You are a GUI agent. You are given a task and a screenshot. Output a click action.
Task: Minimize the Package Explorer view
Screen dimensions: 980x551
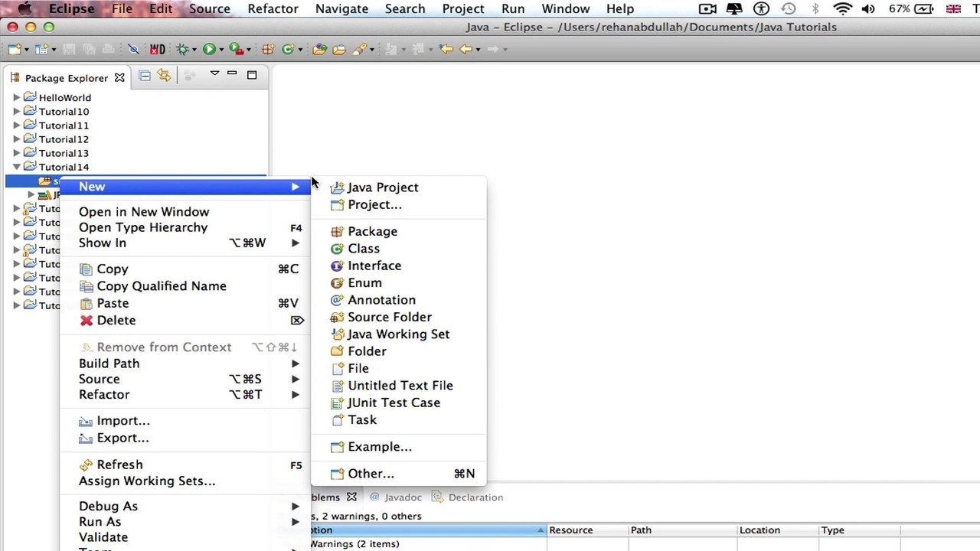pyautogui.click(x=232, y=74)
